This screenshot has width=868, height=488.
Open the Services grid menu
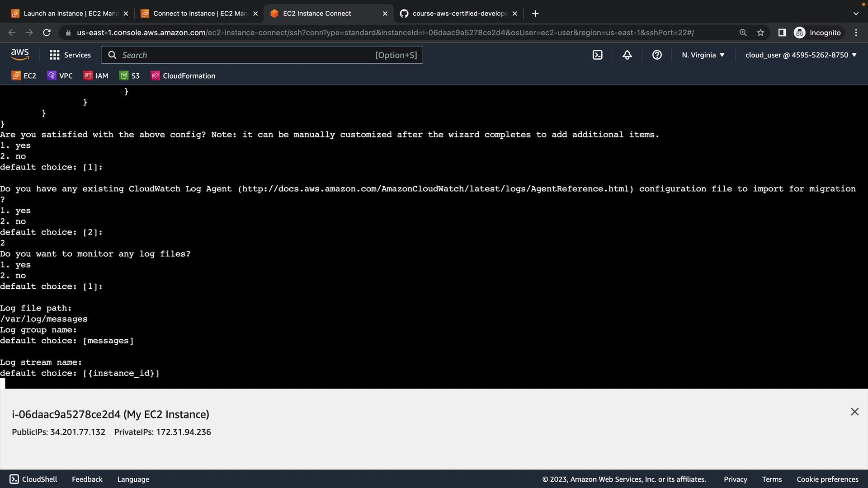70,55
